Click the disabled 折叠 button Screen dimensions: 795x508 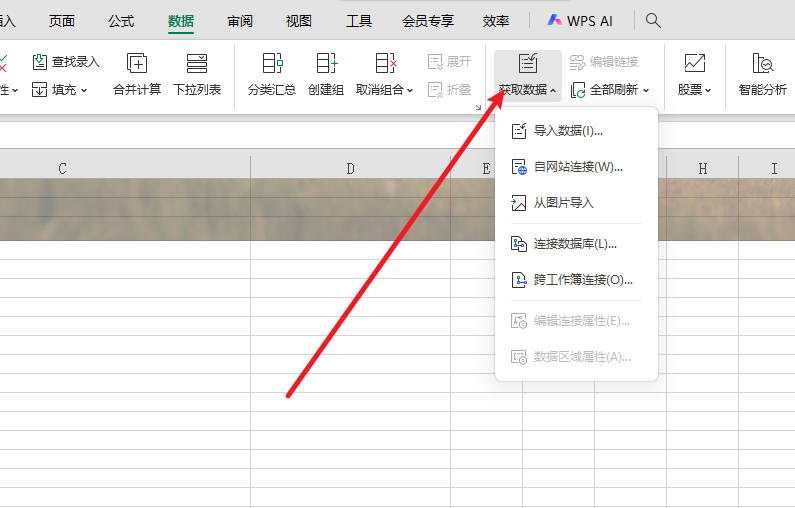449,90
